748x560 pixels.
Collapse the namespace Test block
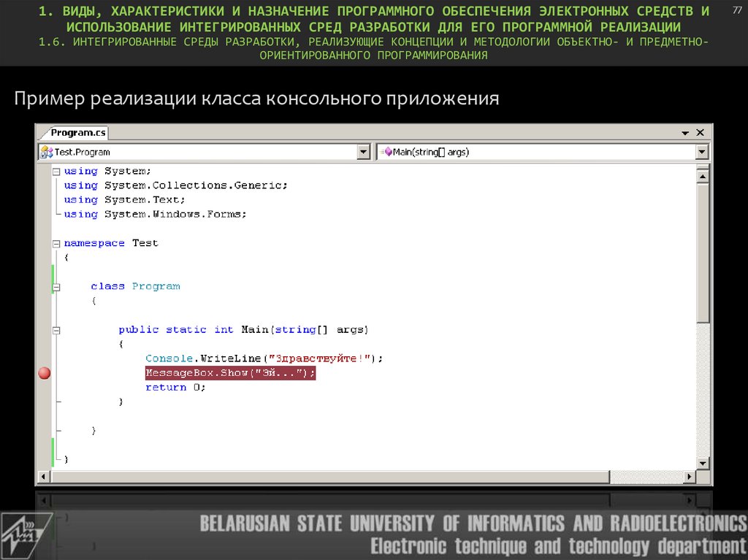[x=56, y=244]
